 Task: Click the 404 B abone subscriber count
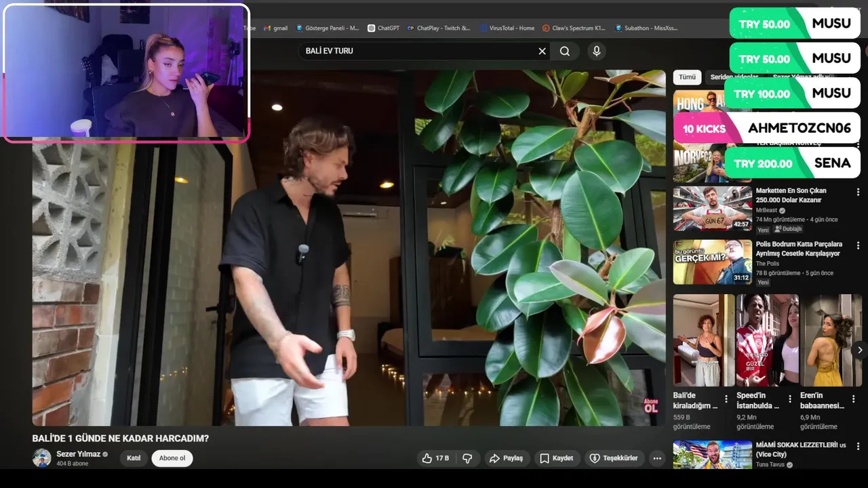[x=72, y=464]
